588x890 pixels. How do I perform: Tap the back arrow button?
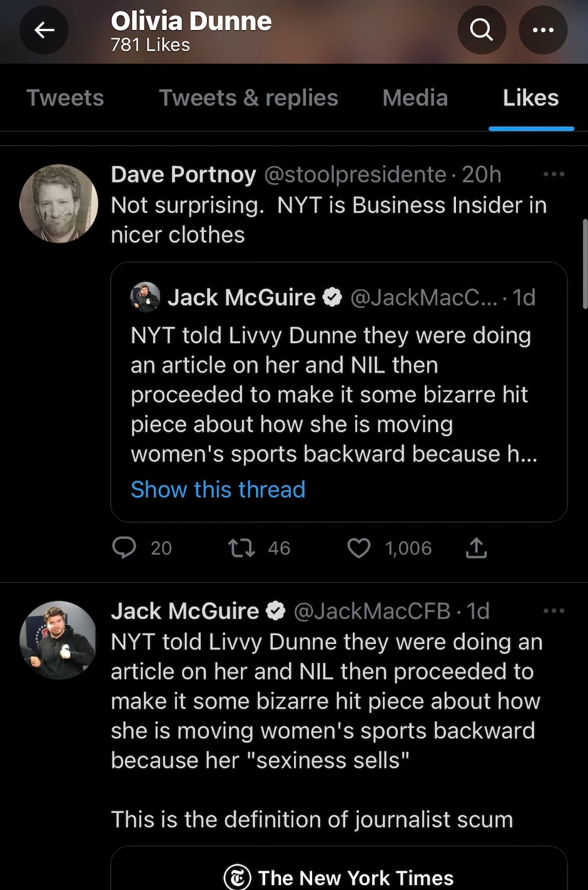(44, 29)
